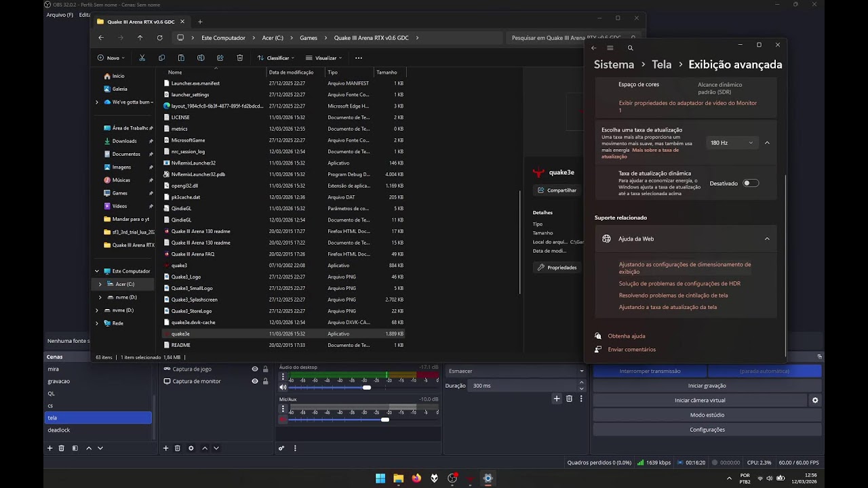The width and height of the screenshot is (868, 488).
Task: Adjust Áudio do desktop volume slider
Action: (x=367, y=388)
